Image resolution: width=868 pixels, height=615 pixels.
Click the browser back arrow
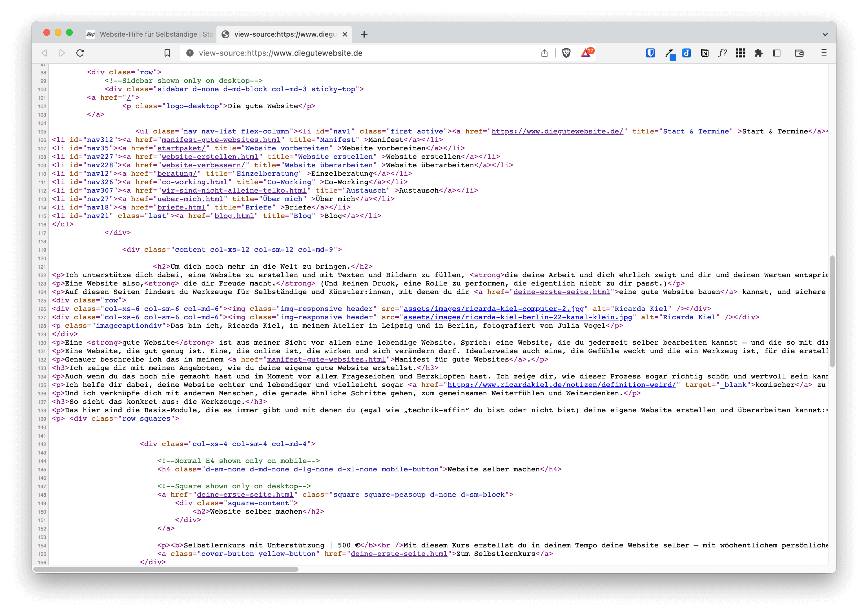tap(44, 53)
